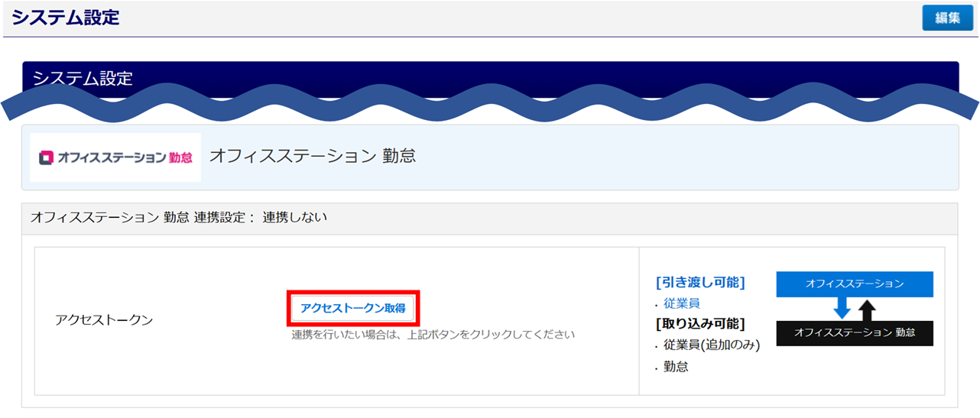The height and width of the screenshot is (418, 980).
Task: Click the 従業員(追加のみ) list item
Action: [712, 345]
